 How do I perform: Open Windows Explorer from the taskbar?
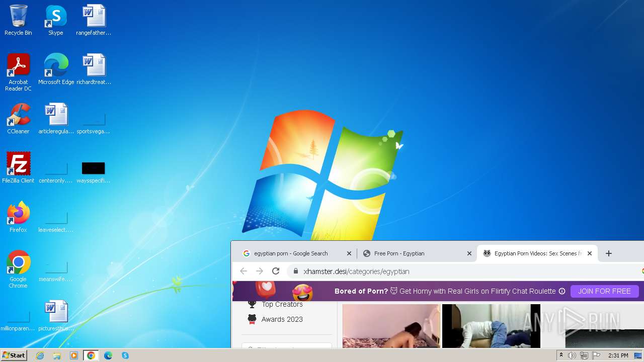point(57,355)
